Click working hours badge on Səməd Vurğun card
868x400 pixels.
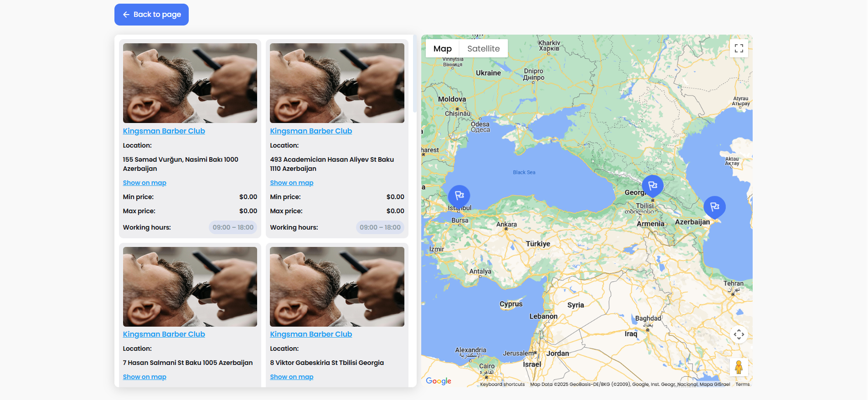[233, 227]
